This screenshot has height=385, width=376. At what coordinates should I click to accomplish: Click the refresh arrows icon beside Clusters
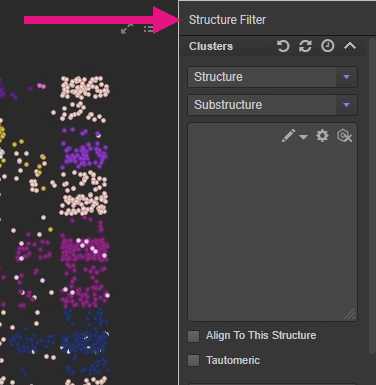[305, 46]
